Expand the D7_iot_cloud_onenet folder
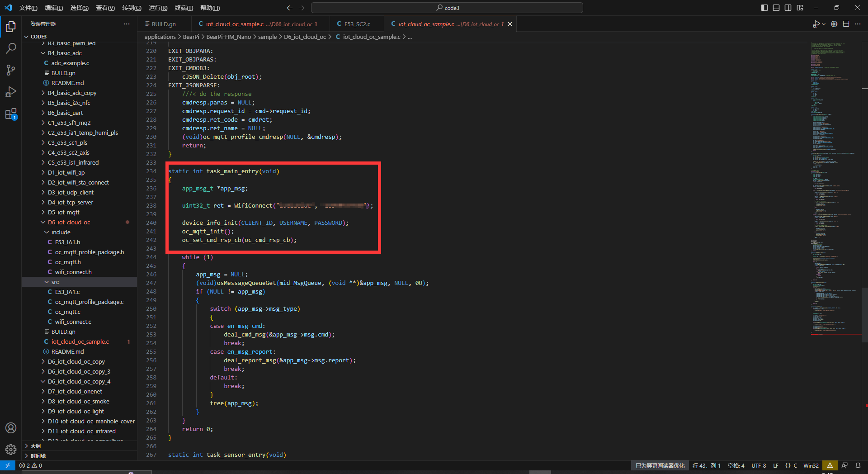Screen dimensions: 868x474 click(75, 391)
